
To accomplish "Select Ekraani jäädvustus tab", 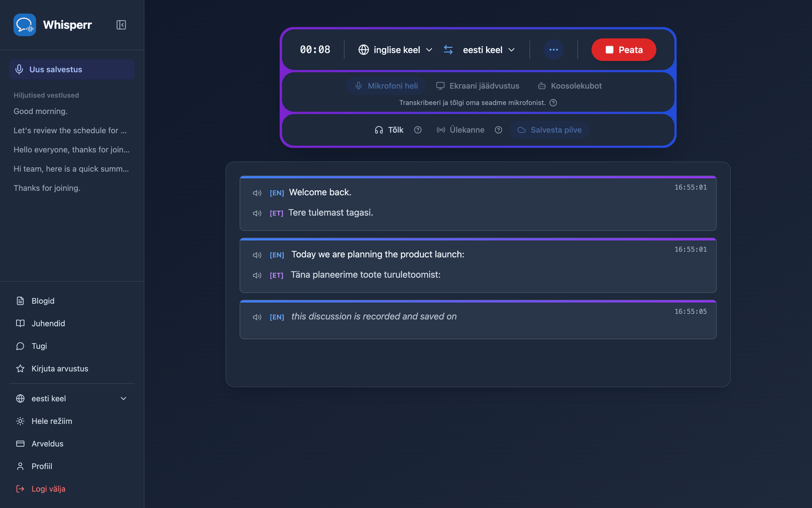I will click(478, 86).
